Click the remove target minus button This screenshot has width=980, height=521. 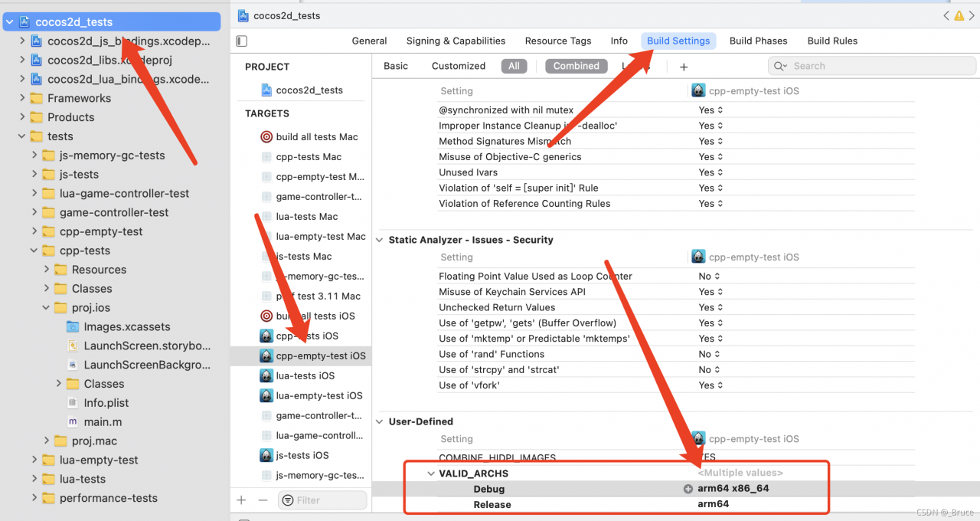click(263, 500)
